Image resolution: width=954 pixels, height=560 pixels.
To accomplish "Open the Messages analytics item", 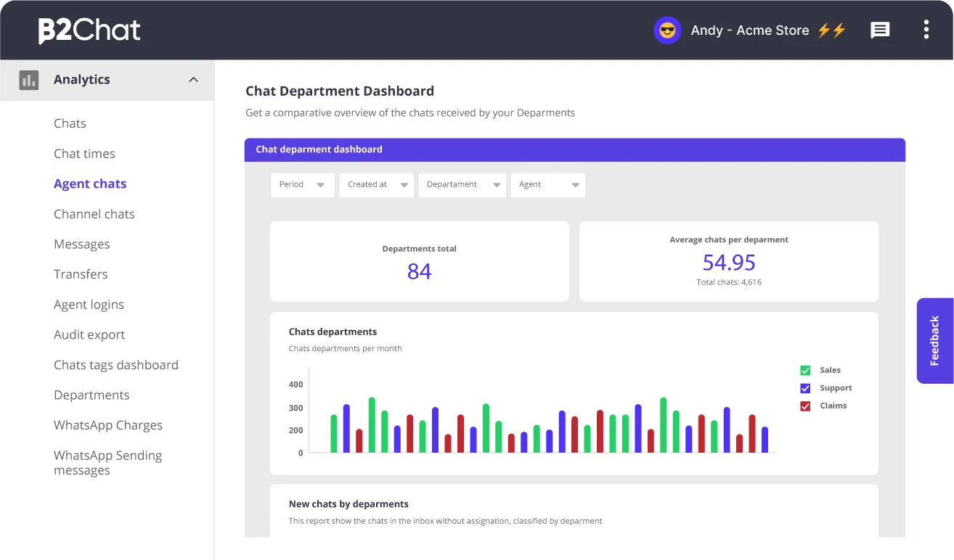I will (82, 244).
